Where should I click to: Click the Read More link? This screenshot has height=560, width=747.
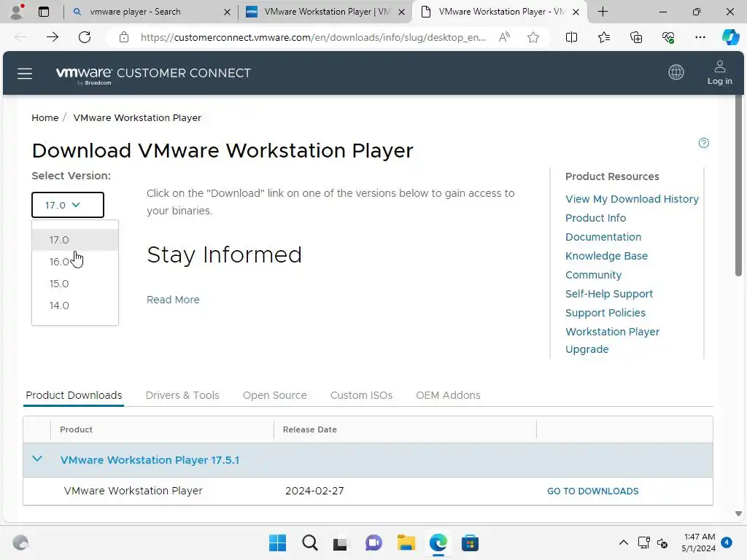[173, 300]
